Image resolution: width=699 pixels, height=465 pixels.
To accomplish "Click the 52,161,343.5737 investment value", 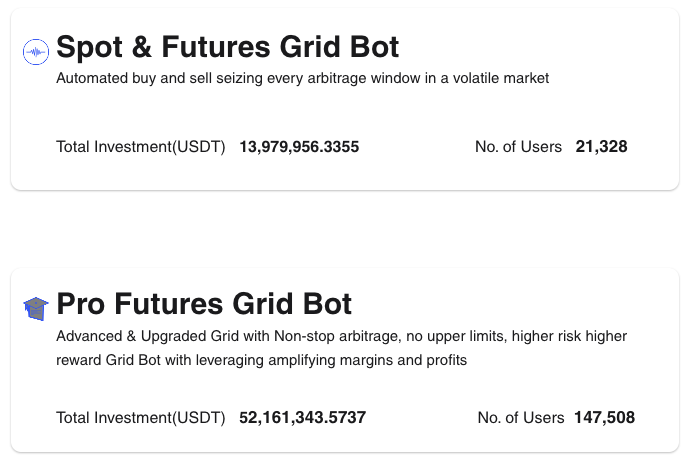I will pos(302,418).
